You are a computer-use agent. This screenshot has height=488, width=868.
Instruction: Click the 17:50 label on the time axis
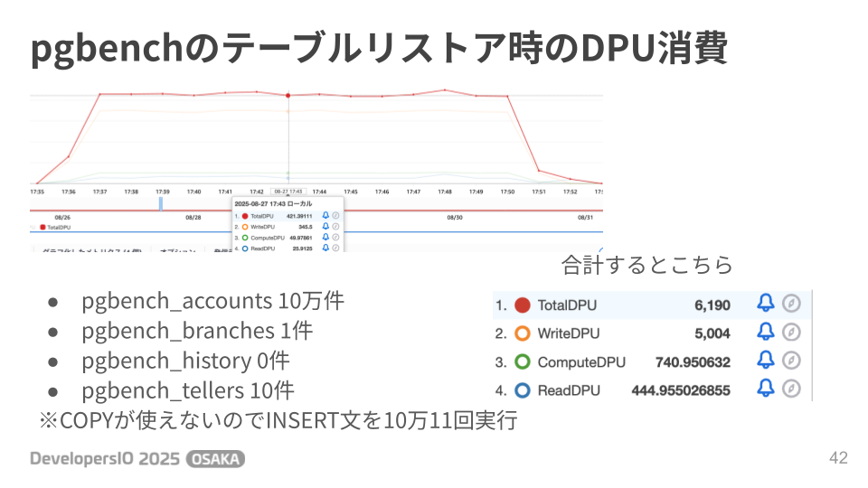click(507, 192)
